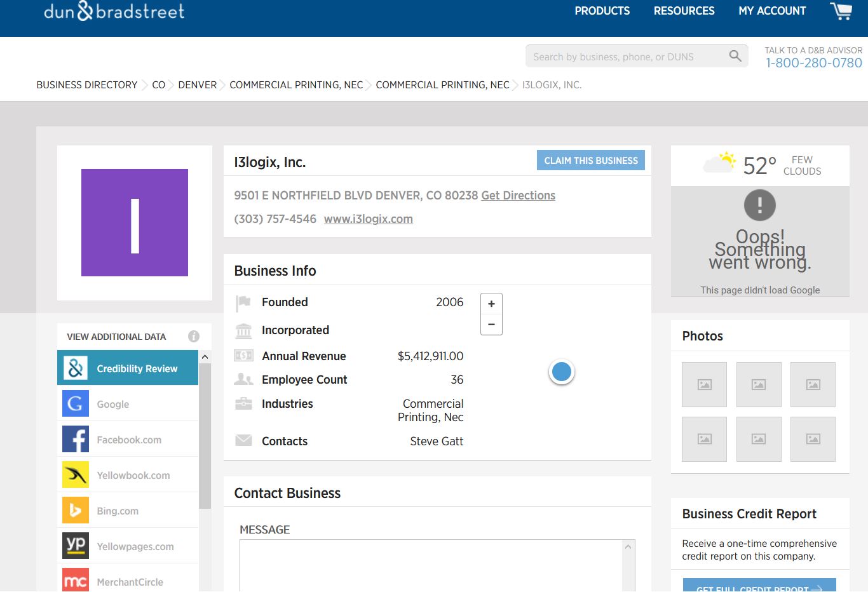Open the Facebook.com listing icon

pyautogui.click(x=76, y=439)
